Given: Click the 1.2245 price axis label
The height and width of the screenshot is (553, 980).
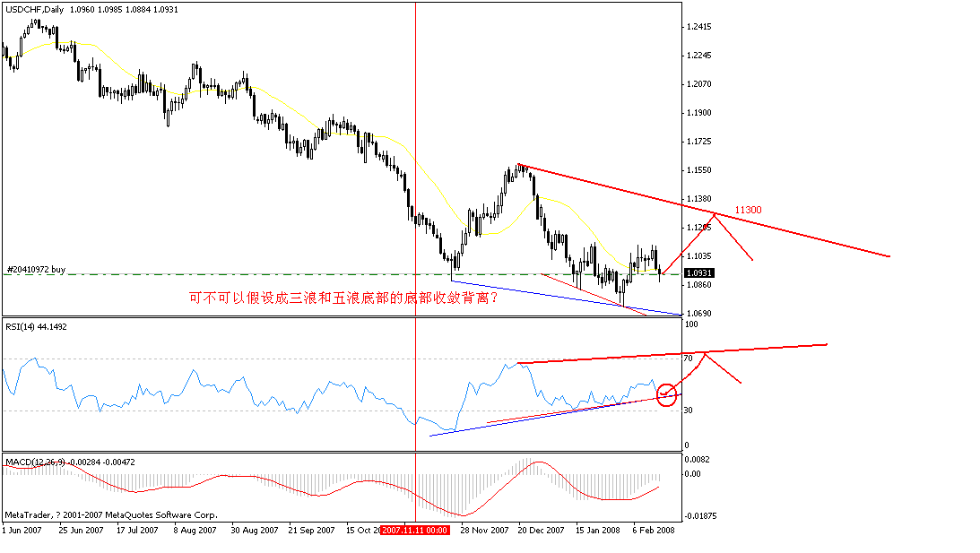Looking at the screenshot, I should point(698,56).
